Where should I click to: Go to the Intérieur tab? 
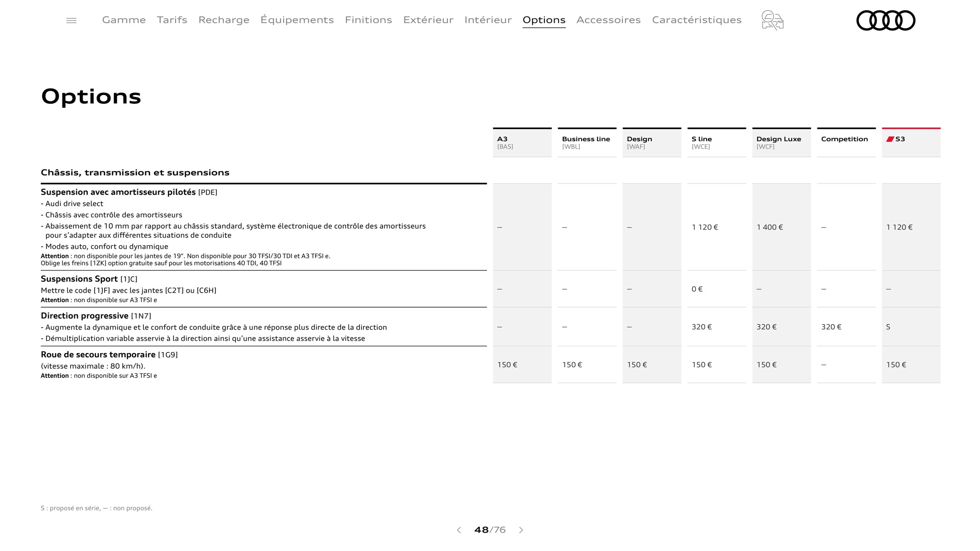(x=488, y=20)
